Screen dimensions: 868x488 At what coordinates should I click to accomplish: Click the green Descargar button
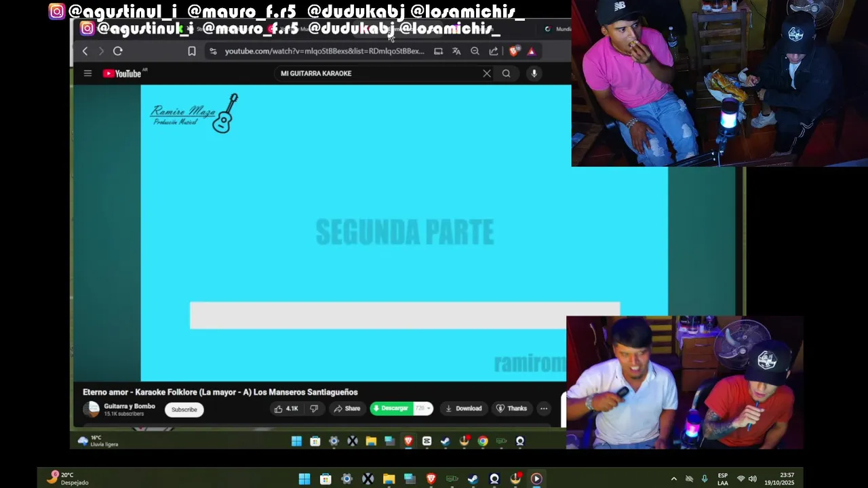click(391, 409)
